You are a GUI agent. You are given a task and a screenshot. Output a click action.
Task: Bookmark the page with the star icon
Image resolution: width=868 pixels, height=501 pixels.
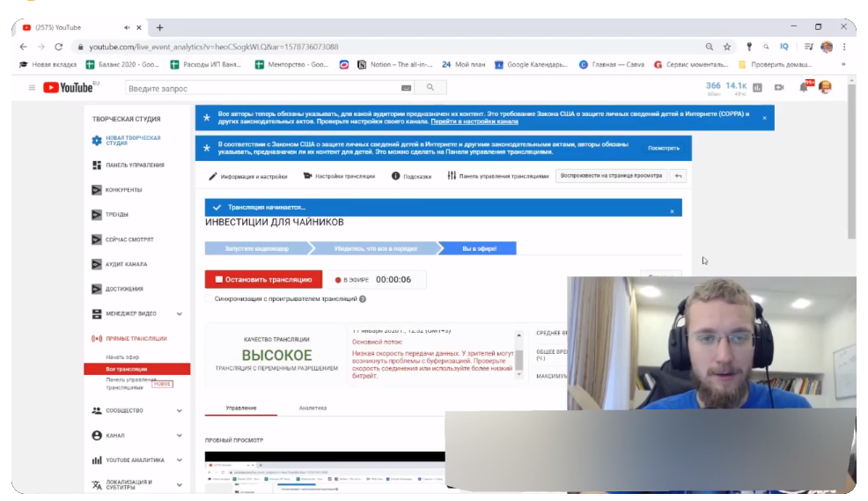pyautogui.click(x=727, y=47)
